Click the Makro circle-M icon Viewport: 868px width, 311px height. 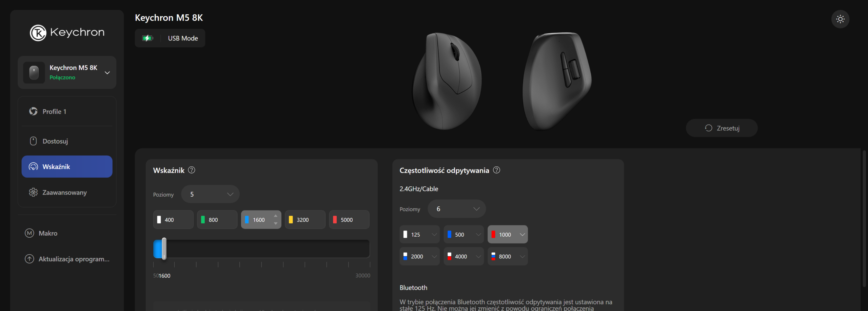tap(29, 233)
